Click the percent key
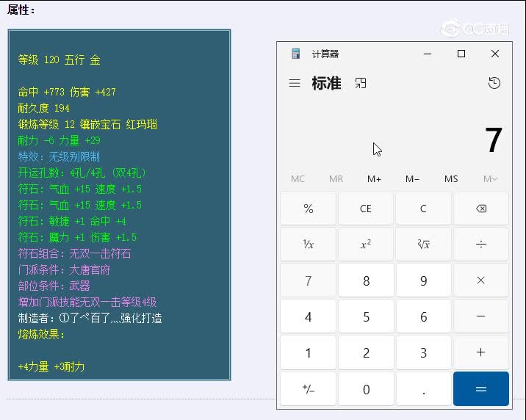Image resolution: width=526 pixels, height=420 pixels. click(309, 209)
